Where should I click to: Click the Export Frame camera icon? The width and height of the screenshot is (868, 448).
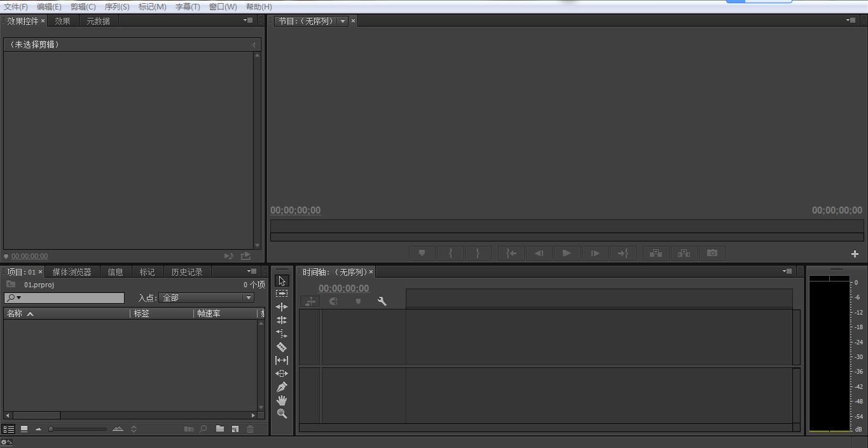pyautogui.click(x=712, y=253)
